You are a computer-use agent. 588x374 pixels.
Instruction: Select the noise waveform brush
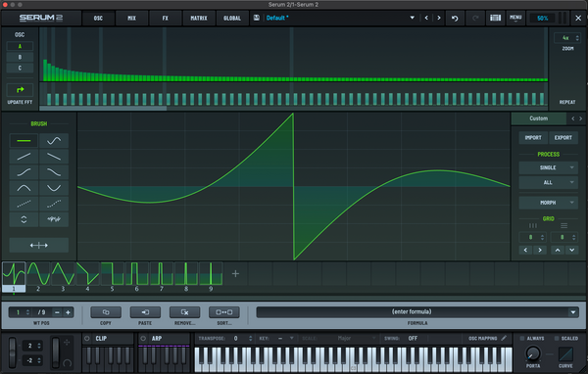(54, 219)
